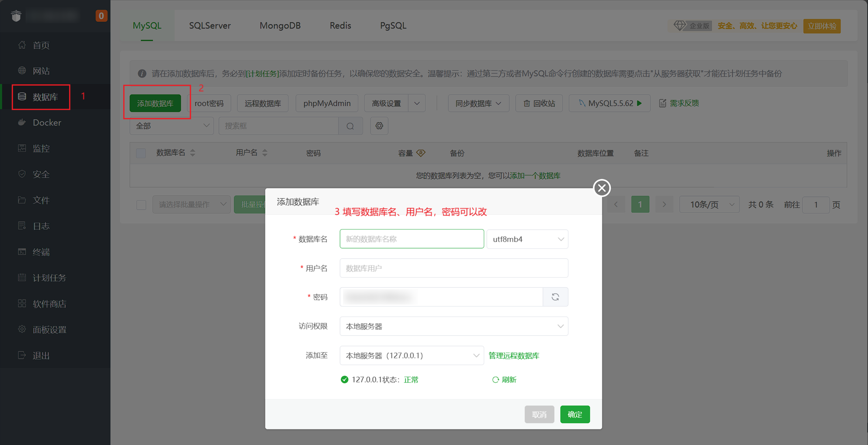Viewport: 868px width, 445px height.
Task: Check the batch operation checkbox
Action: pyautogui.click(x=141, y=205)
